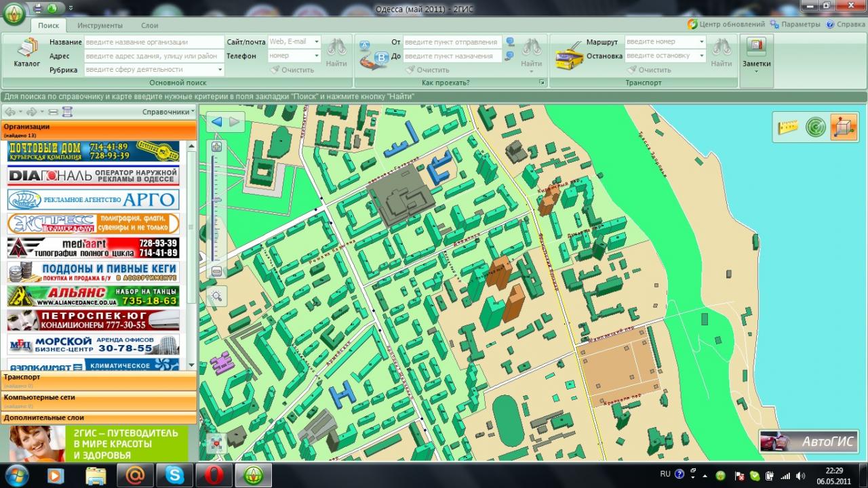Open the Маршрут number dropdown
Viewport: 868px width, 488px height.
pos(702,42)
